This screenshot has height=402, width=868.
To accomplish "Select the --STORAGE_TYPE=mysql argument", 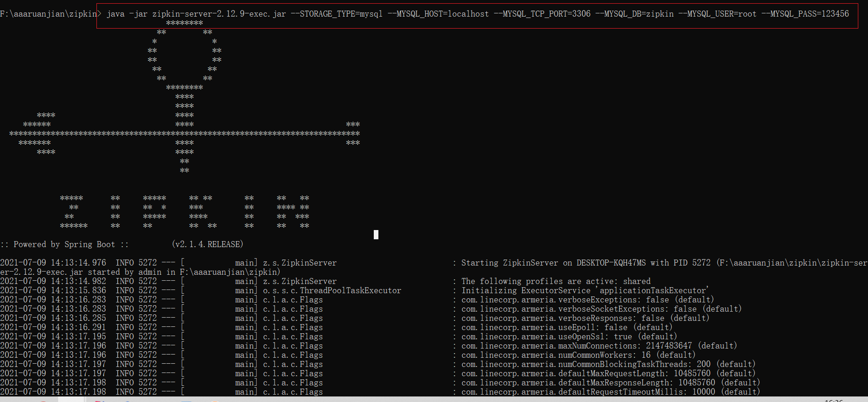I will click(337, 14).
